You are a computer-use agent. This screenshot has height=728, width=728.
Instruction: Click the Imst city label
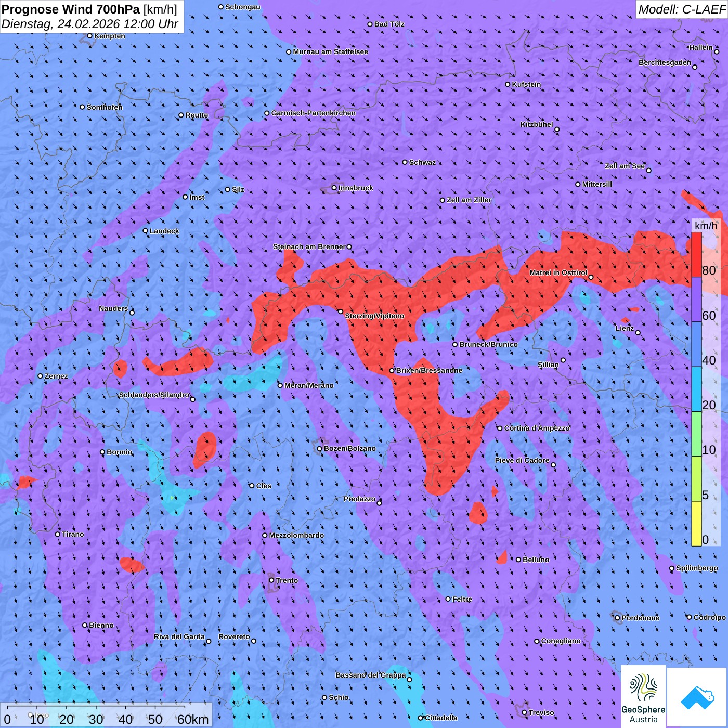pyautogui.click(x=197, y=197)
